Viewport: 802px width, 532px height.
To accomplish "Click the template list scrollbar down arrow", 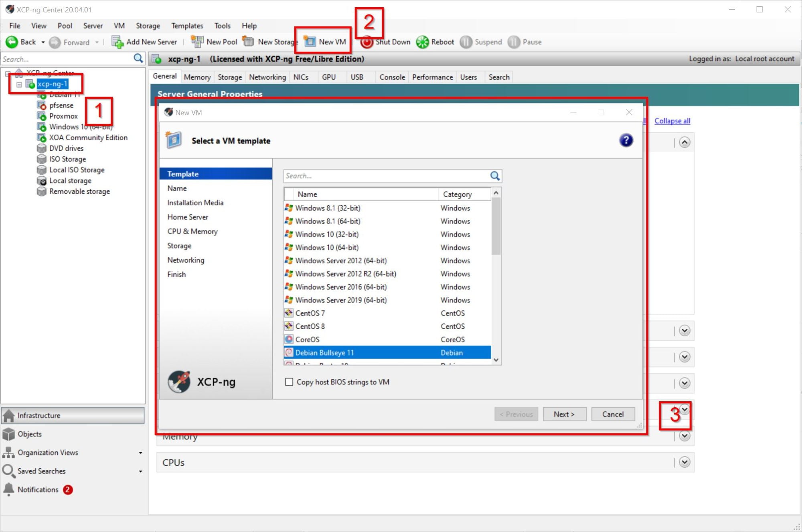I will coord(496,360).
